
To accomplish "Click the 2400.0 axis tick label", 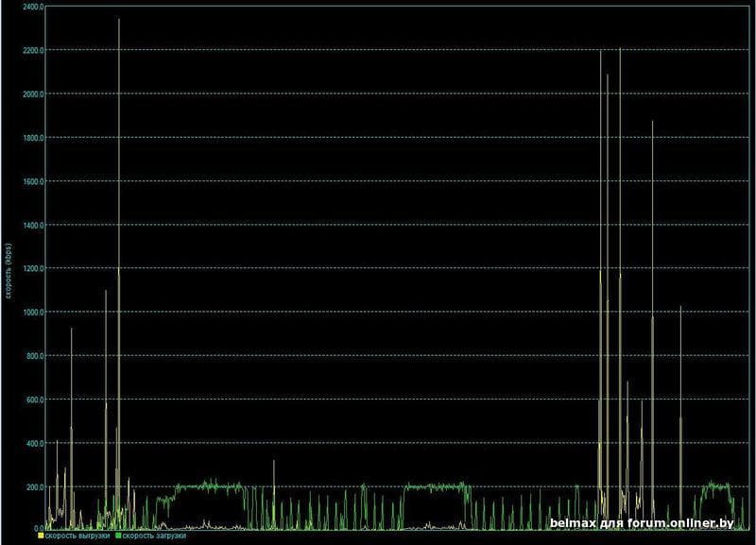I will pyautogui.click(x=33, y=7).
